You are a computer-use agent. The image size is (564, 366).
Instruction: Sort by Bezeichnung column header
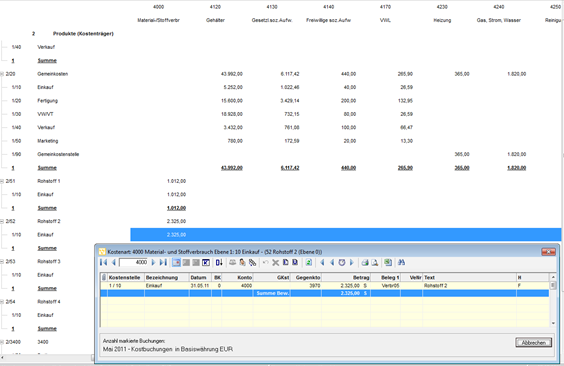click(x=167, y=278)
